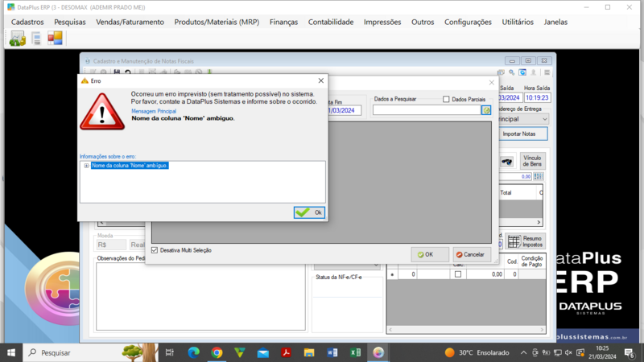Open Google Chrome from taskbar
This screenshot has width=644, height=362.
click(217, 352)
